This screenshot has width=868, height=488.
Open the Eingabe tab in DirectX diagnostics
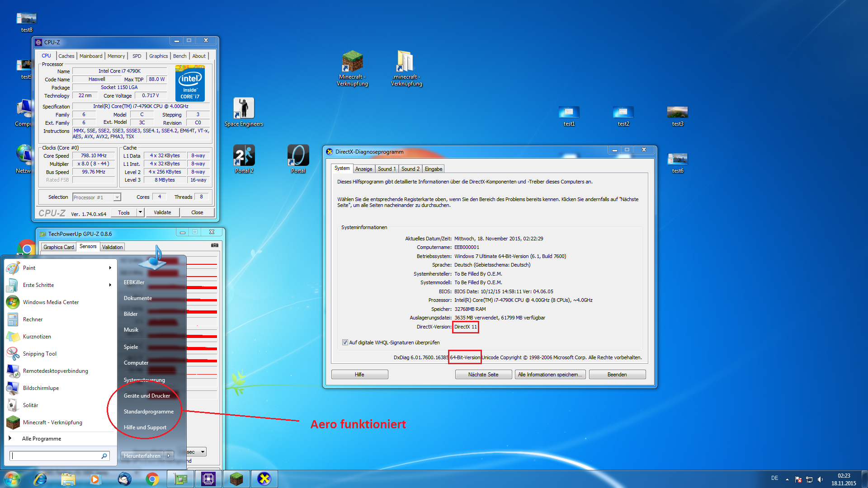click(434, 169)
